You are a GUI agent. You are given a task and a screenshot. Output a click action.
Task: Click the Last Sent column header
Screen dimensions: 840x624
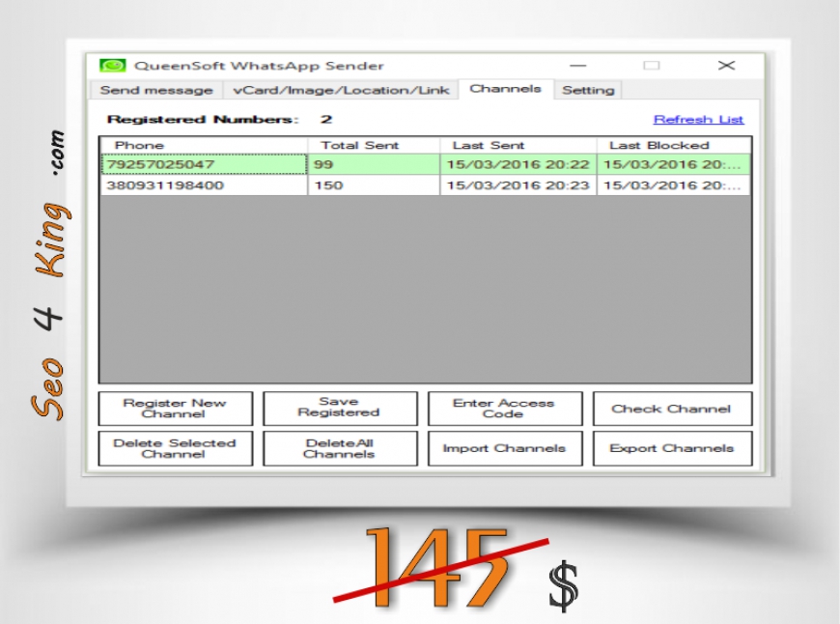click(518, 145)
